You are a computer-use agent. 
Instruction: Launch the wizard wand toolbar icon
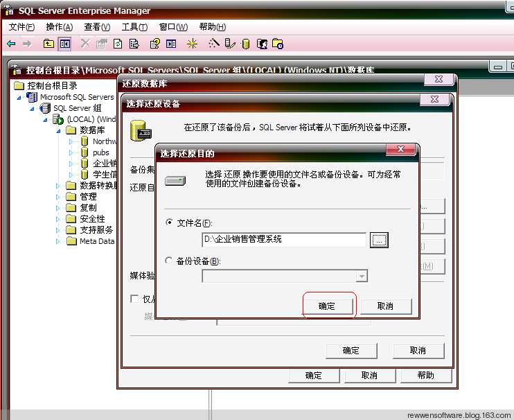pyautogui.click(x=214, y=44)
